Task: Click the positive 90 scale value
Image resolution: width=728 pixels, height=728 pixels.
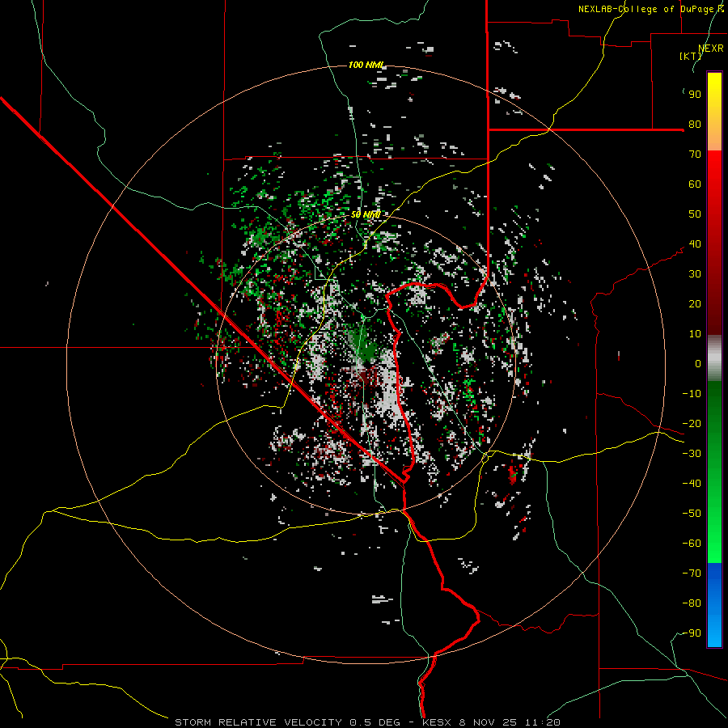Action: point(695,95)
